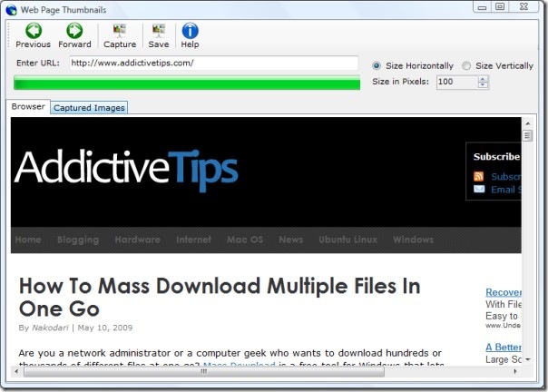This screenshot has width=548, height=392.
Task: Increase Size in Pixels with up arrow
Action: (x=483, y=79)
